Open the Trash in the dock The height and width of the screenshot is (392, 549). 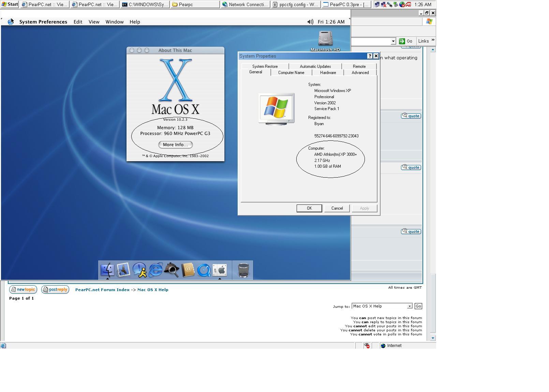click(243, 270)
